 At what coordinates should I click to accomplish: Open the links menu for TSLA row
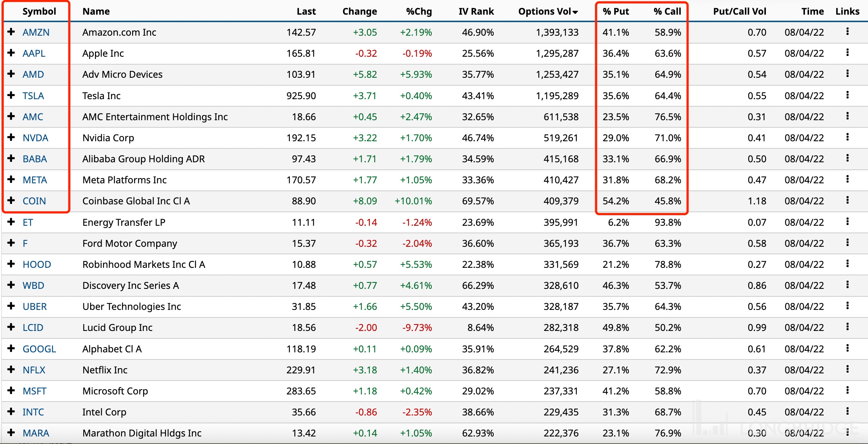[847, 95]
